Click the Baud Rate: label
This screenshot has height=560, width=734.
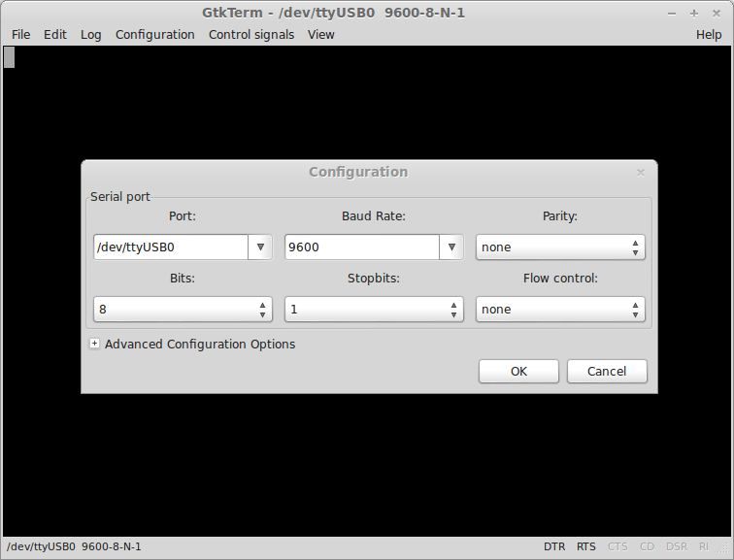pos(374,216)
